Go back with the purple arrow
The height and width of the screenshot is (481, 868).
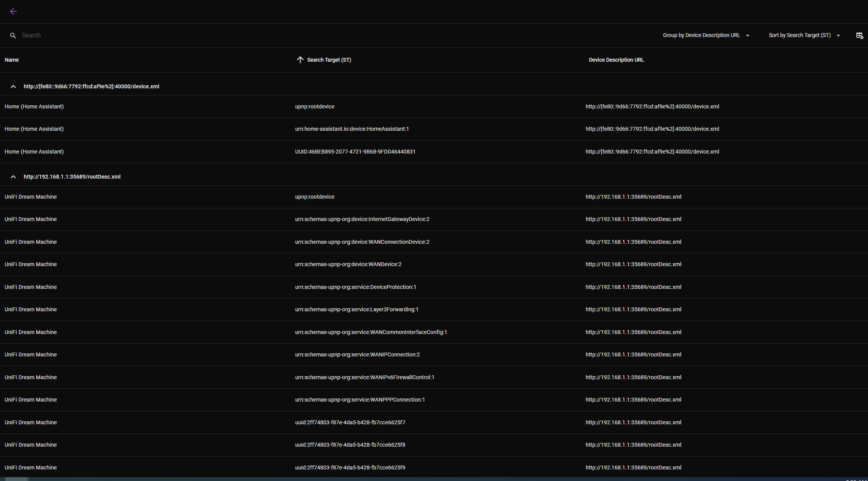click(x=14, y=12)
